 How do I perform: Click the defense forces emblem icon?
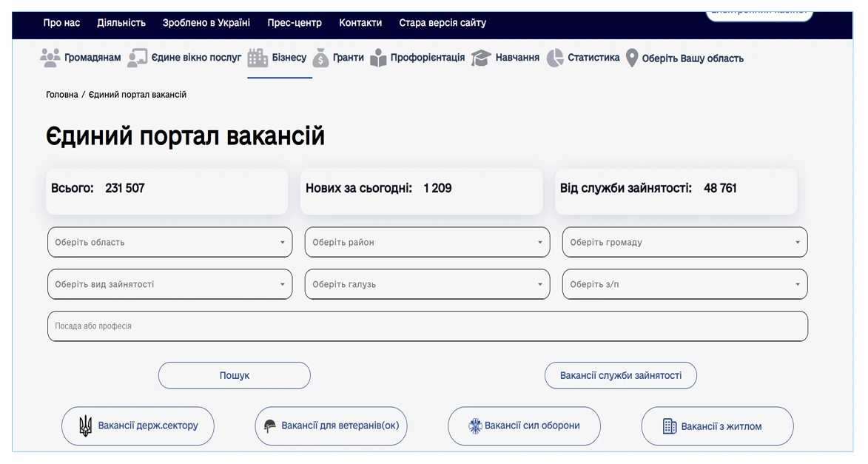(x=476, y=426)
